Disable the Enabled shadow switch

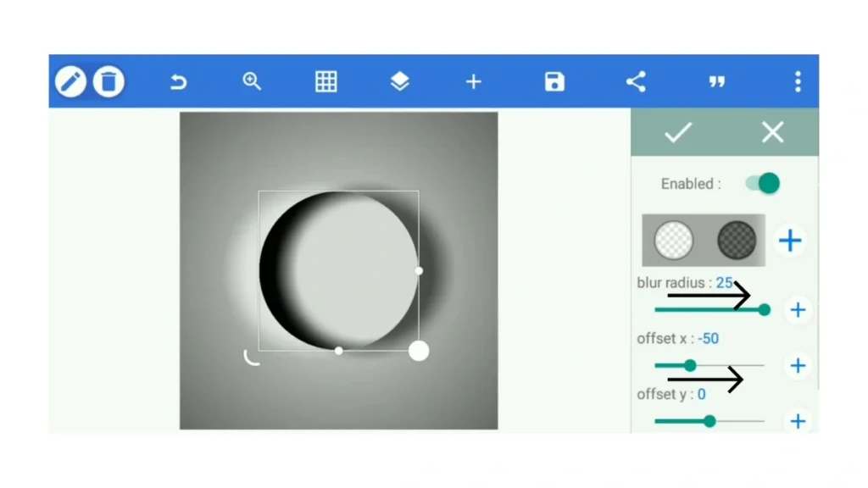761,183
